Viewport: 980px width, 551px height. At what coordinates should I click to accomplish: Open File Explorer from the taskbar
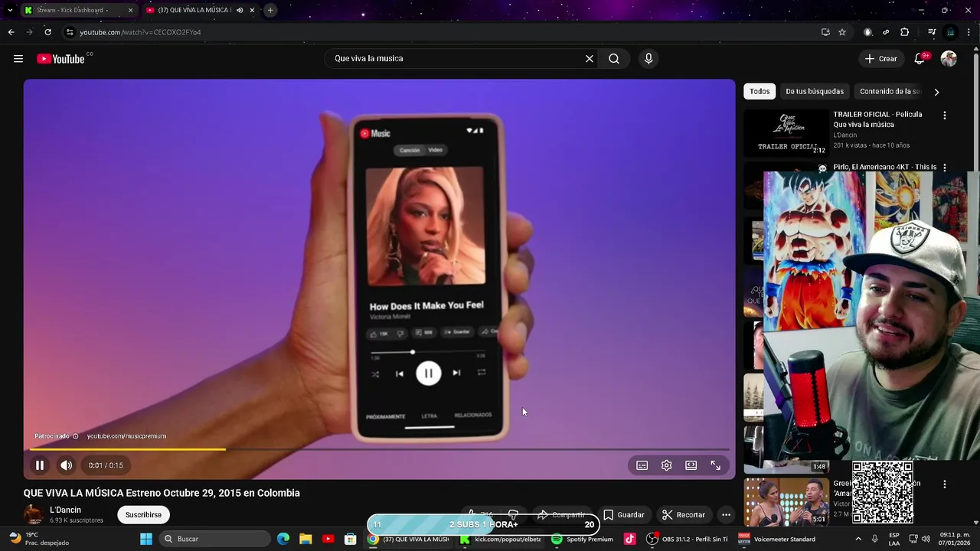(x=305, y=539)
